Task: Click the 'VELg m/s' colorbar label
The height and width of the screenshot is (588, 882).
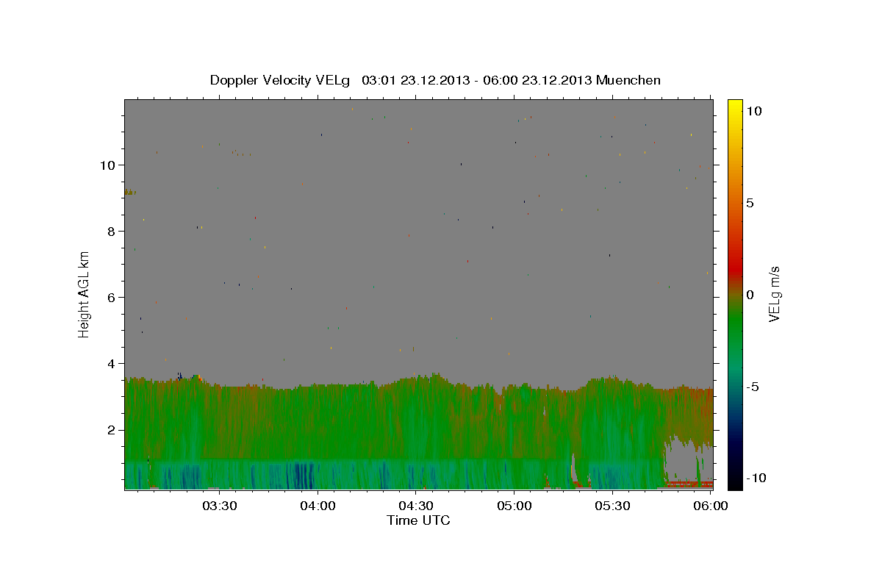Action: pyautogui.click(x=774, y=294)
